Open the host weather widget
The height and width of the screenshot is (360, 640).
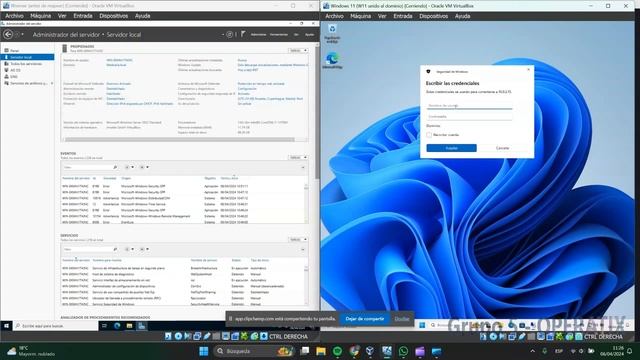tap(31, 351)
